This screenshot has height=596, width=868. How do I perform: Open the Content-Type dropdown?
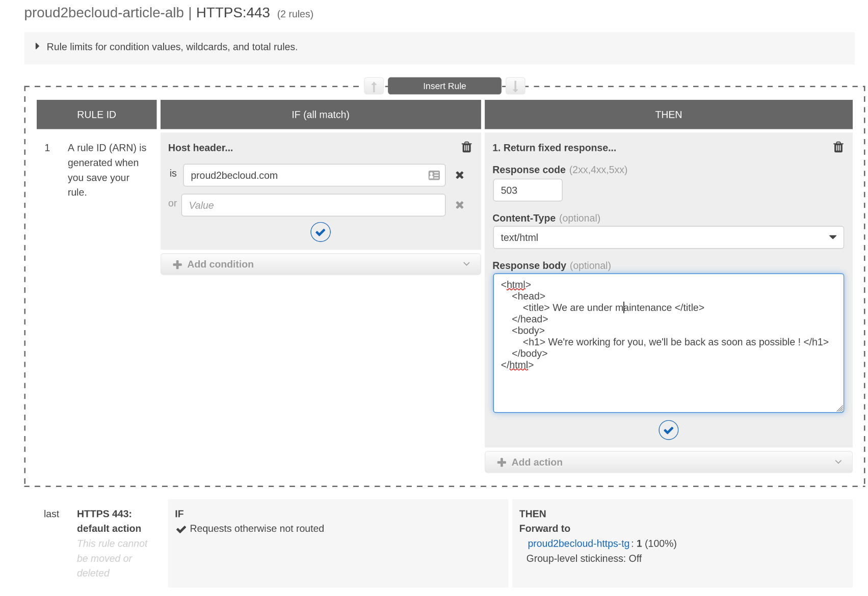point(668,237)
